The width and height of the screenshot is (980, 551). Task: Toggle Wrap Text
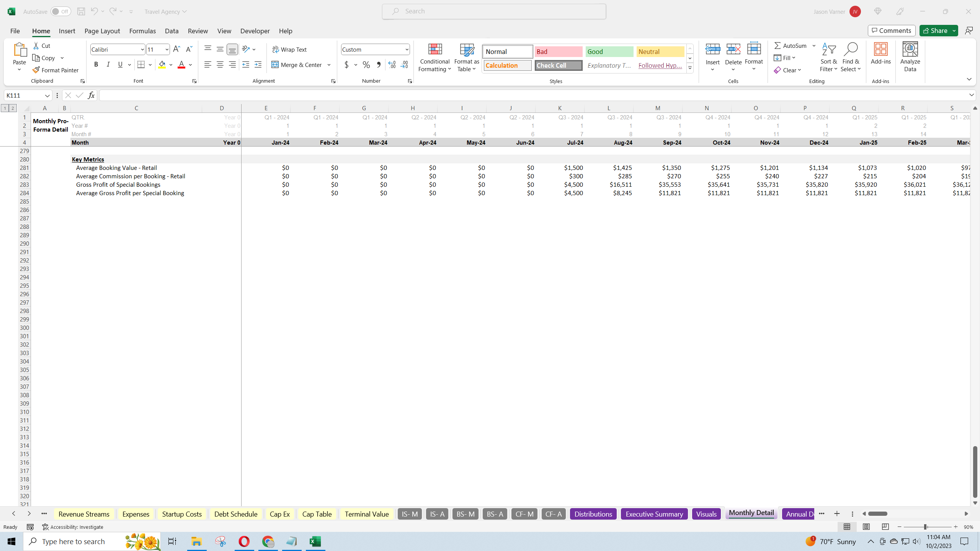tap(289, 49)
